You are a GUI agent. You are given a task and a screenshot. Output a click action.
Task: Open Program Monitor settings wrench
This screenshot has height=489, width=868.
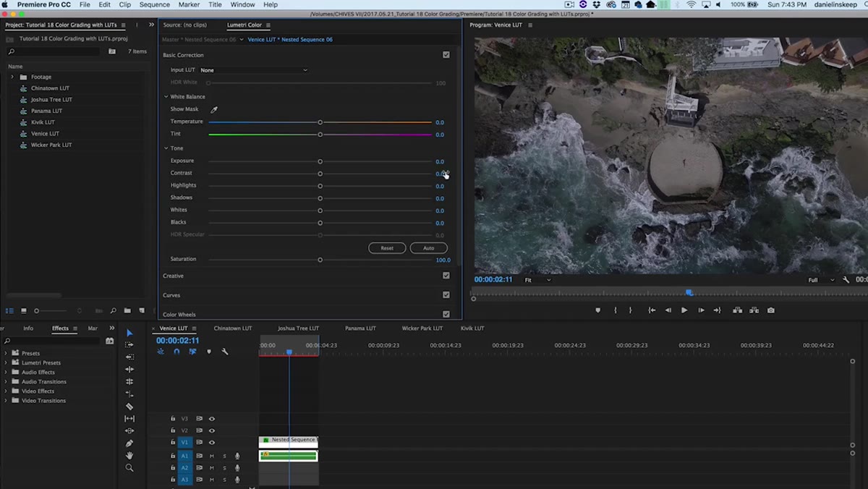[846, 280]
